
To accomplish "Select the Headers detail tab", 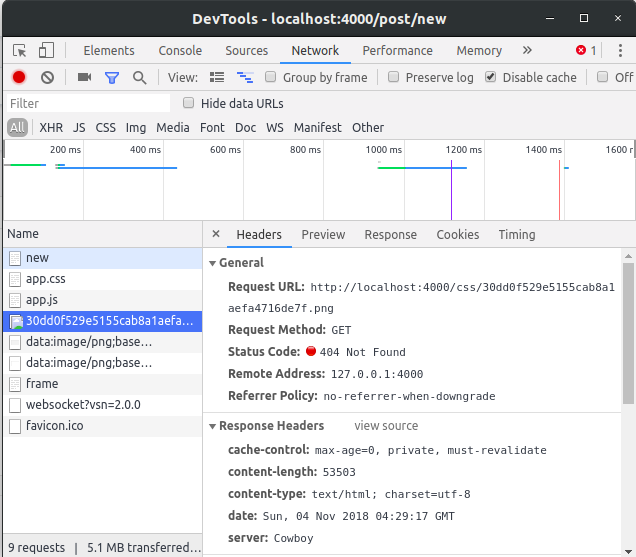I will click(259, 234).
